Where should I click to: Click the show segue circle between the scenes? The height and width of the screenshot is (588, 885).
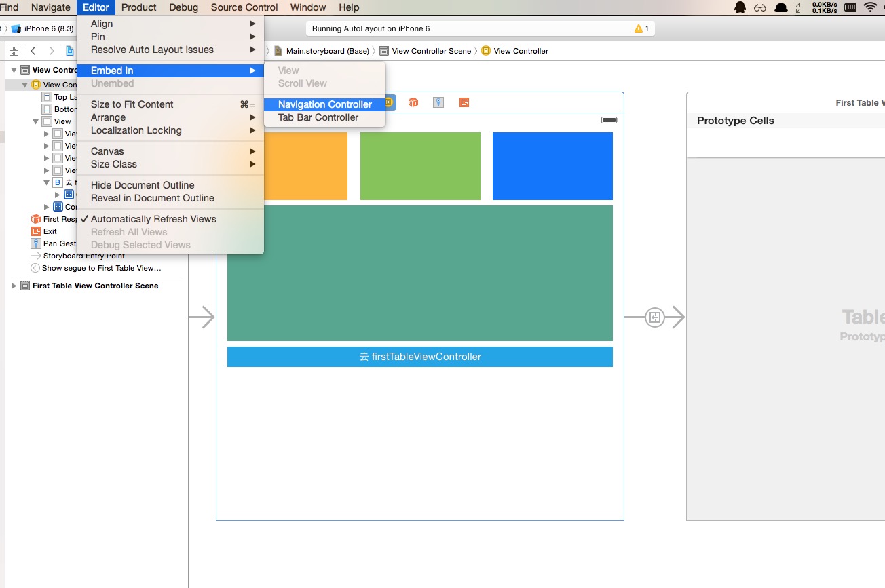(654, 317)
